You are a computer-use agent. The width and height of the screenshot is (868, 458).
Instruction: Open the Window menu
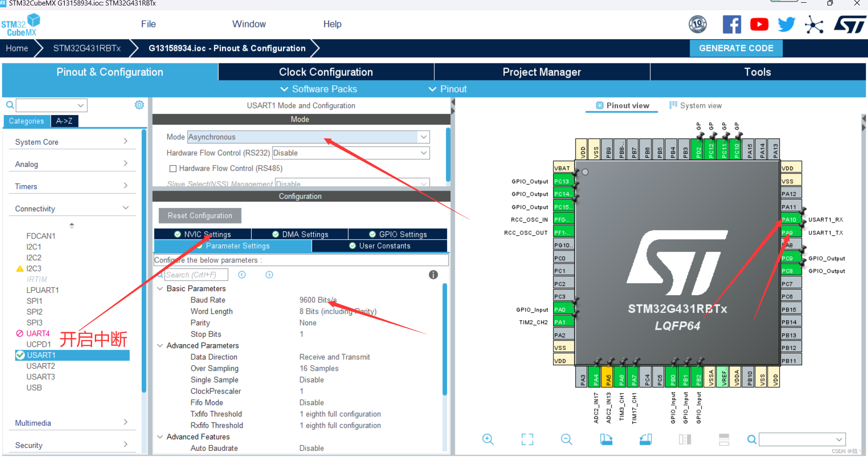point(249,24)
